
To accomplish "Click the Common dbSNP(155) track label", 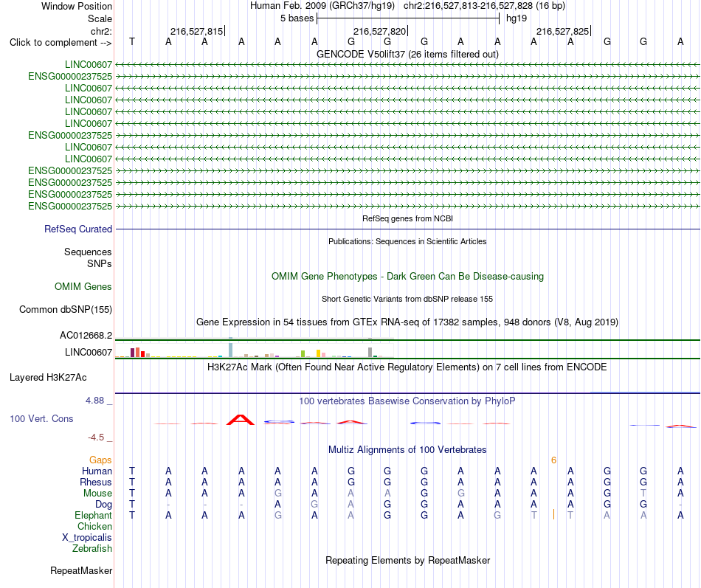I will coord(65,309).
